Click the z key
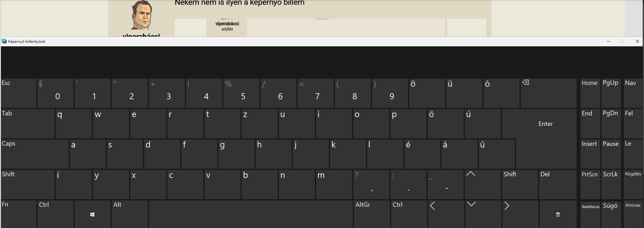This screenshot has width=644, height=228. click(260, 124)
